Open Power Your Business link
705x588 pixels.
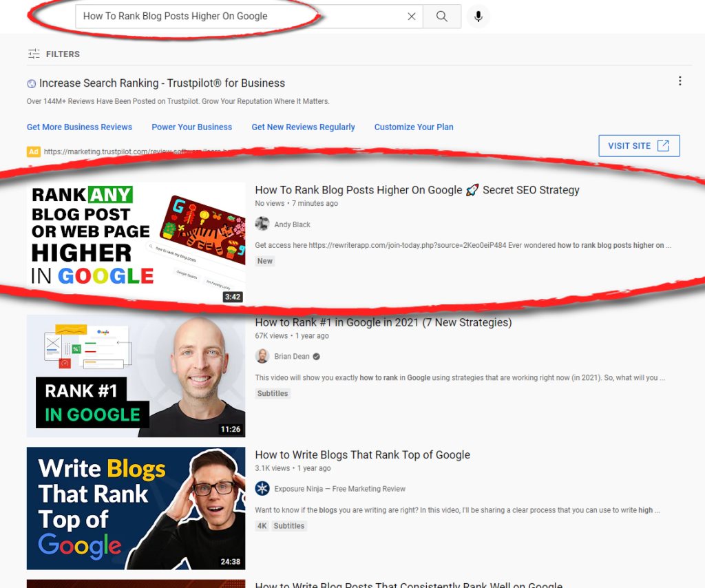[192, 127]
